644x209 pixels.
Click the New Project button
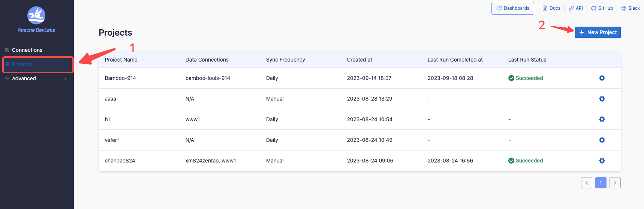point(598,32)
